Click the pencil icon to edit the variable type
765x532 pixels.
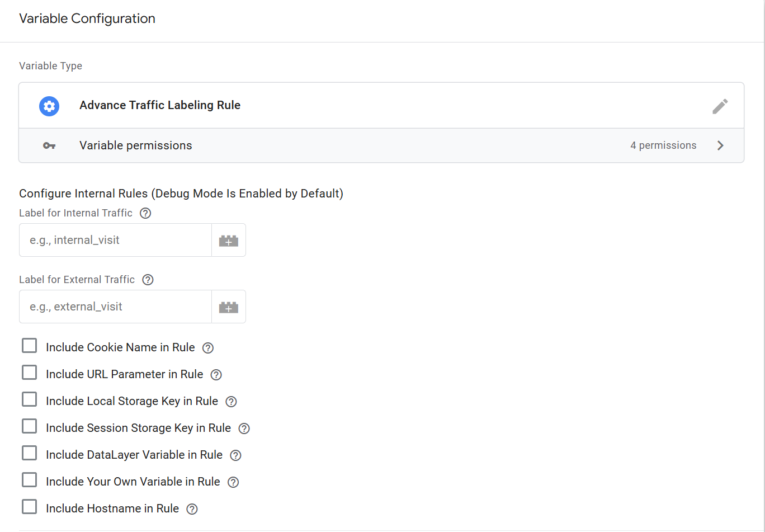720,106
